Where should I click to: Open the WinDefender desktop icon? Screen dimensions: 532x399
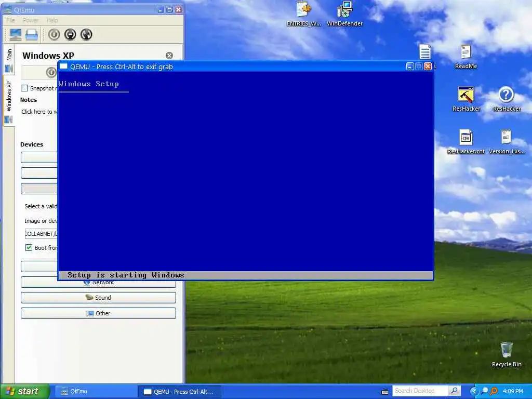pos(345,14)
